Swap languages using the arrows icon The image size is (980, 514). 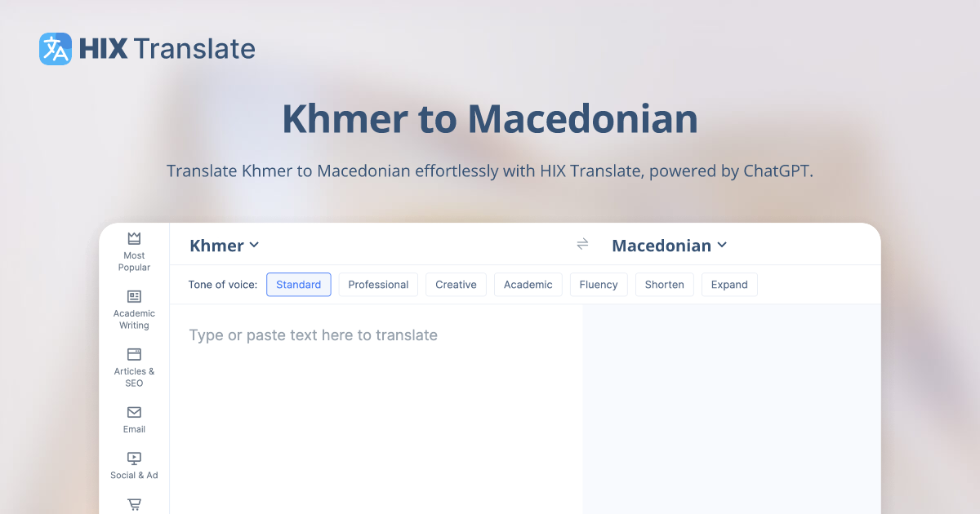tap(582, 244)
